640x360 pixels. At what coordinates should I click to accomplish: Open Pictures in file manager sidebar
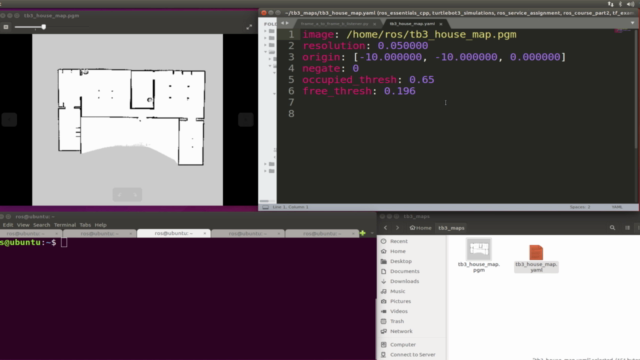point(400,301)
